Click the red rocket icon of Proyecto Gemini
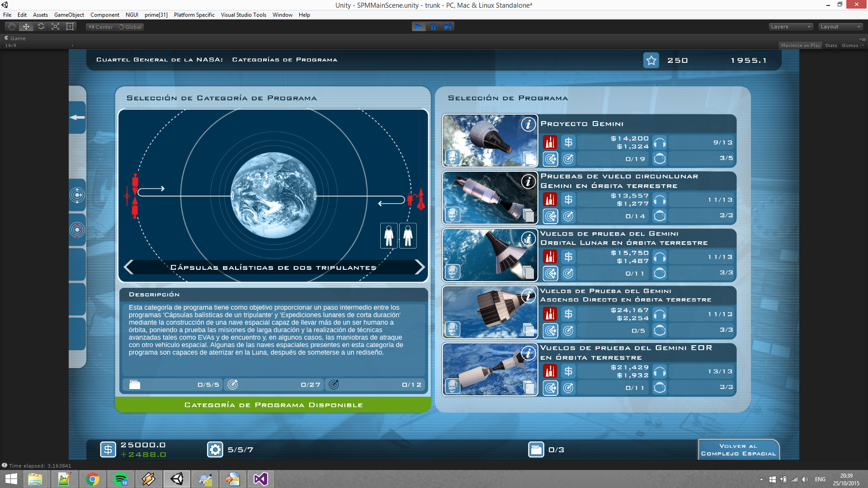Screen dimensions: 868x488 [550, 142]
